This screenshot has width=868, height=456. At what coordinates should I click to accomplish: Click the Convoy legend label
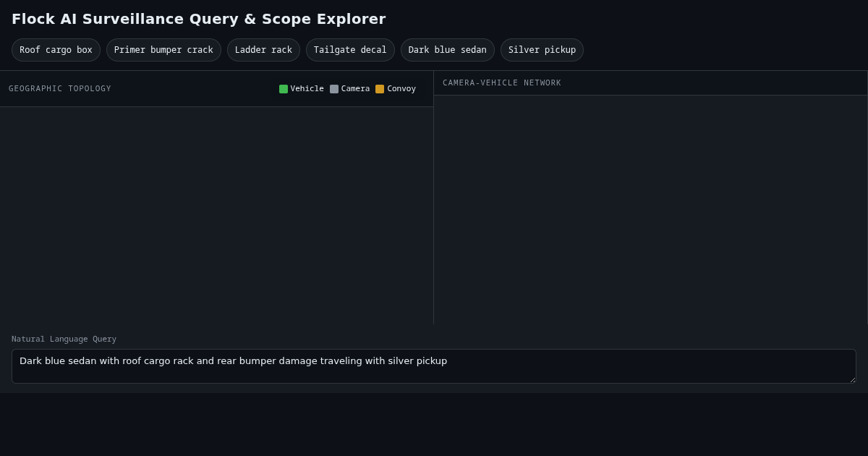(401, 89)
